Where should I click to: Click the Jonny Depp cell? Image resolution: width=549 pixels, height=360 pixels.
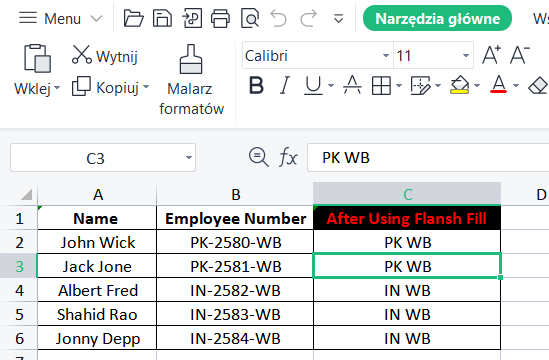pos(97,338)
